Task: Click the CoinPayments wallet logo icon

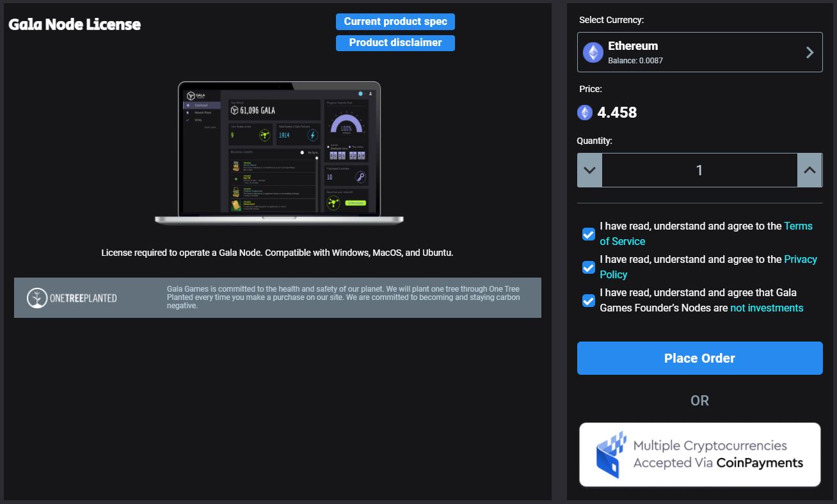Action: pos(610,455)
